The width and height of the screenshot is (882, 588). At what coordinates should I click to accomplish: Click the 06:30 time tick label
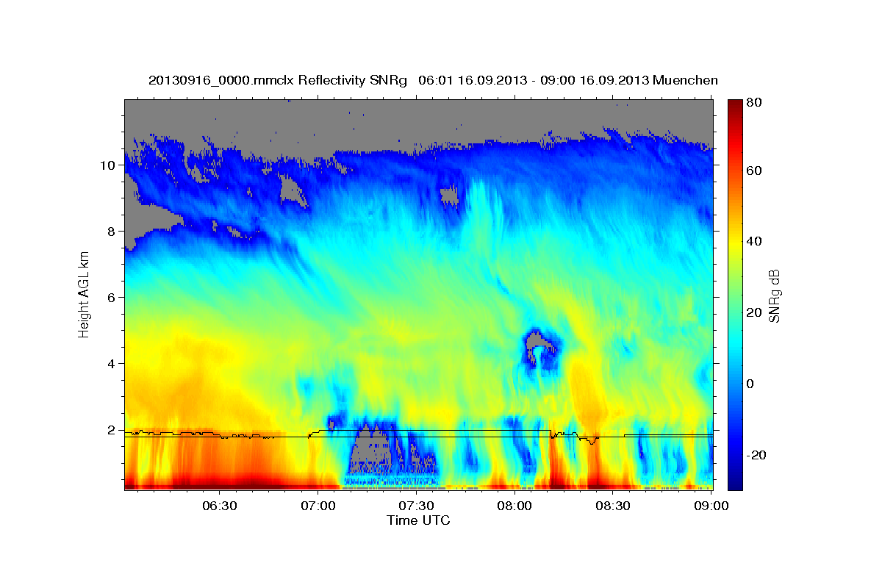220,506
